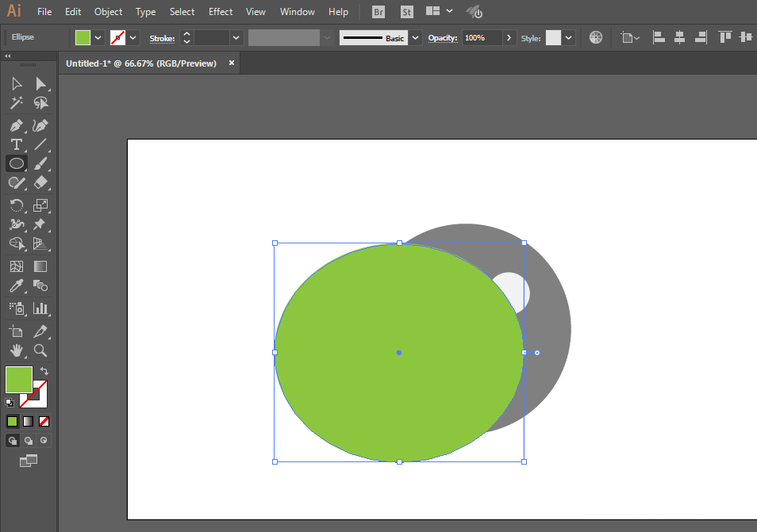757x532 pixels.
Task: Enable Draw Inside mode
Action: (x=44, y=440)
